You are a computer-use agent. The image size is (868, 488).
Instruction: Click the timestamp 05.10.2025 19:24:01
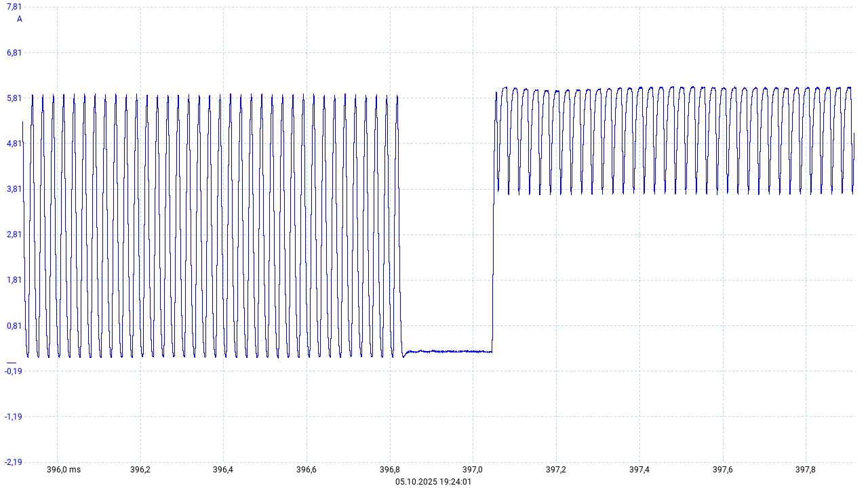pos(433,482)
